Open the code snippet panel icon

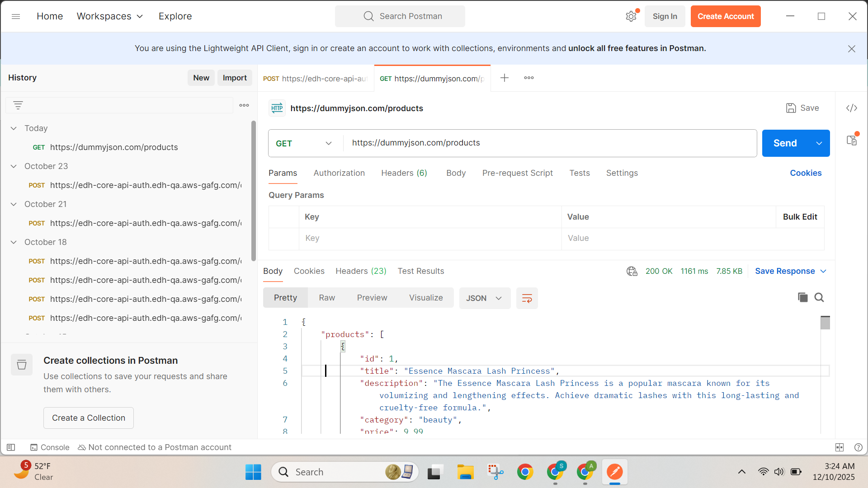point(852,108)
